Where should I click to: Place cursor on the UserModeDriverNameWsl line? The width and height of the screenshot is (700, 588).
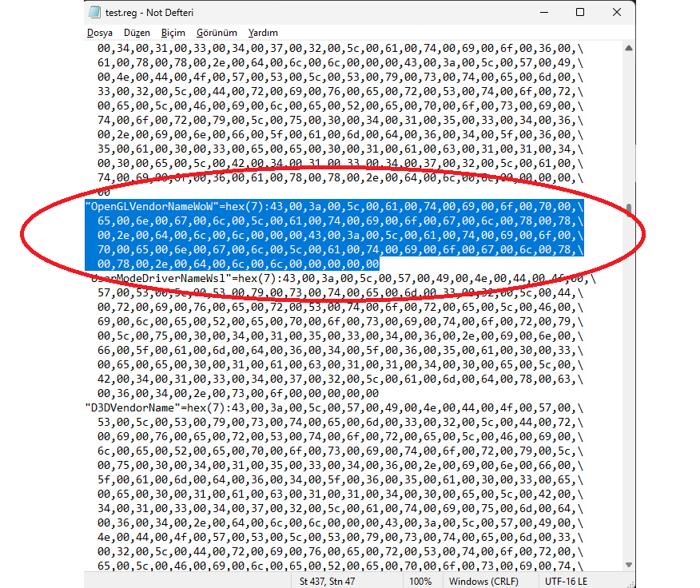pyautogui.click(x=340, y=279)
